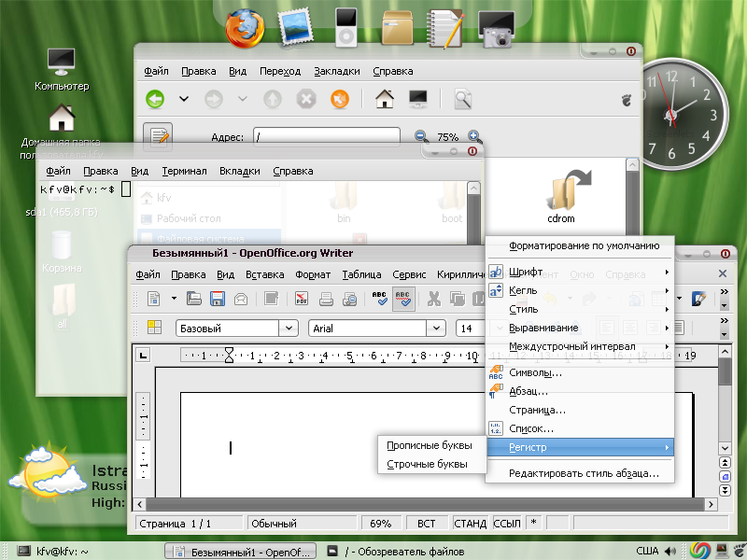This screenshot has width=747, height=560.
Task: Click the Forward arrow in file browser
Action: pos(214,100)
